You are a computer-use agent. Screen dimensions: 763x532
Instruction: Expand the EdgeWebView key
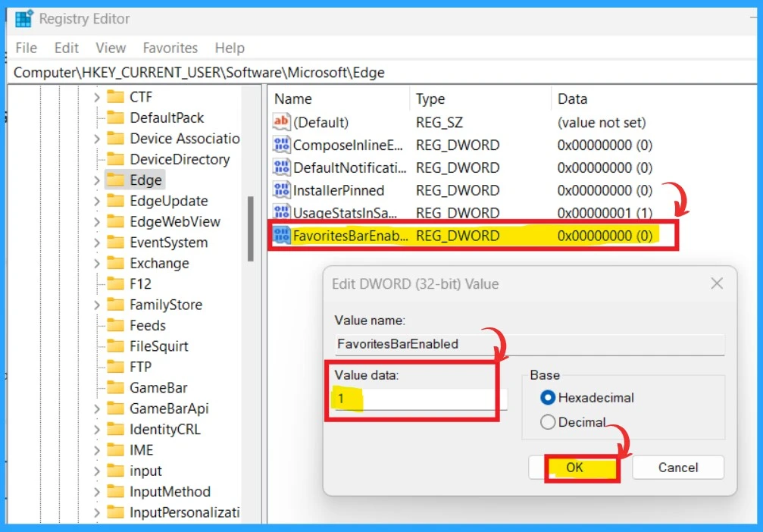(x=97, y=223)
